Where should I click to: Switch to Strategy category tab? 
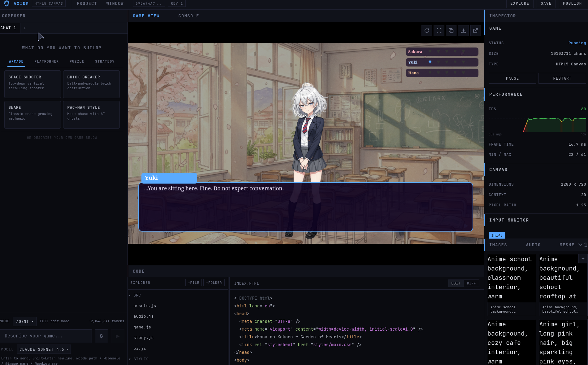click(105, 61)
